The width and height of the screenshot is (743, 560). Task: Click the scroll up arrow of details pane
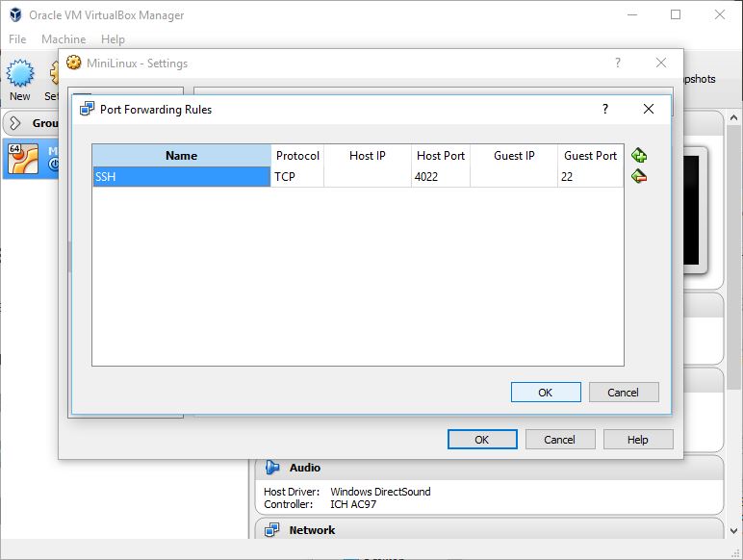point(733,117)
